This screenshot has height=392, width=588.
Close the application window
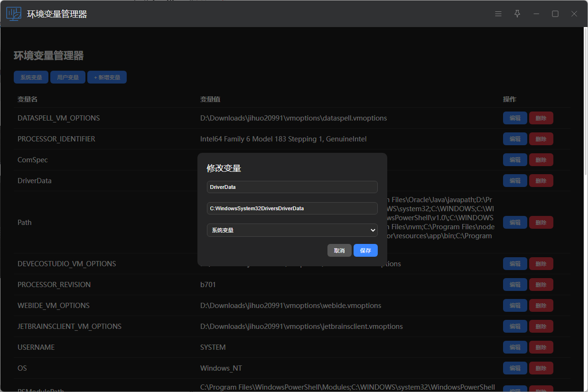(x=574, y=14)
